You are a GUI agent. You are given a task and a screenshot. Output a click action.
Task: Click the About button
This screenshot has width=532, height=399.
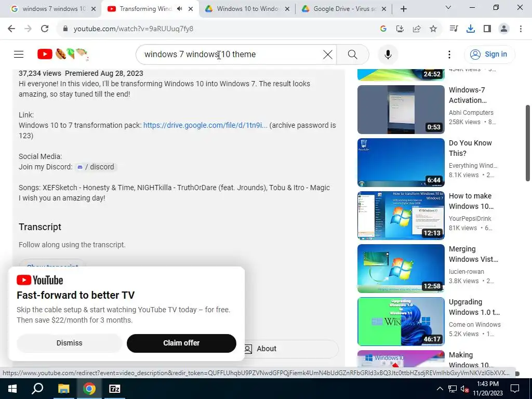tap(291, 349)
